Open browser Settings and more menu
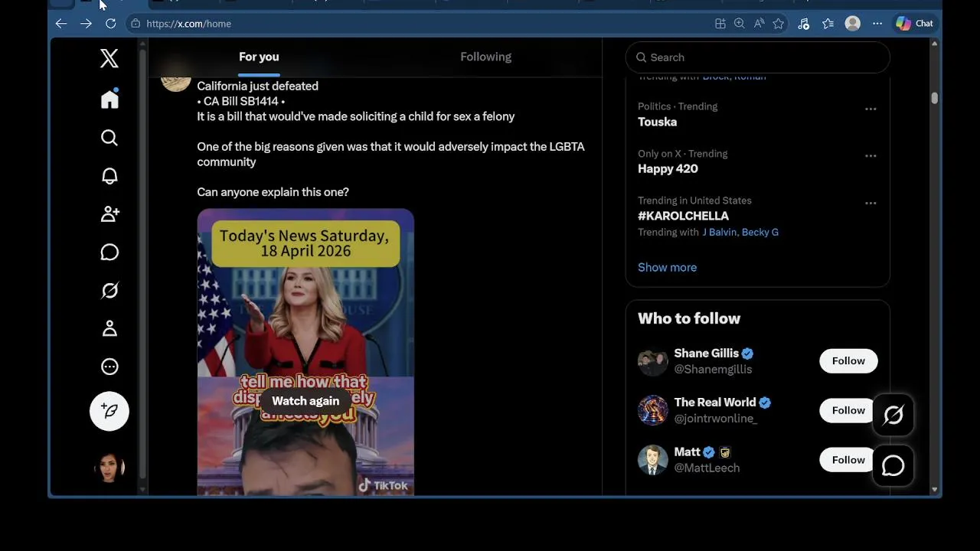The width and height of the screenshot is (980, 551). [877, 24]
